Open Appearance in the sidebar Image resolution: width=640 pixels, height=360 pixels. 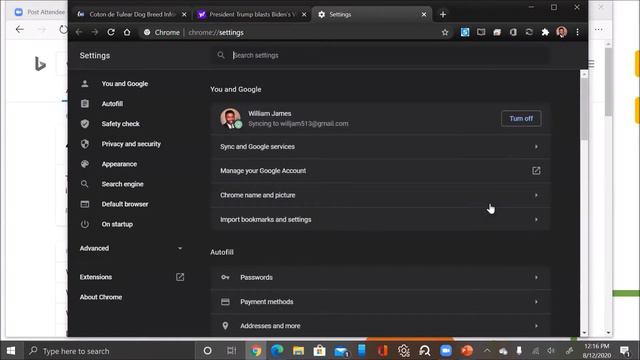click(119, 164)
